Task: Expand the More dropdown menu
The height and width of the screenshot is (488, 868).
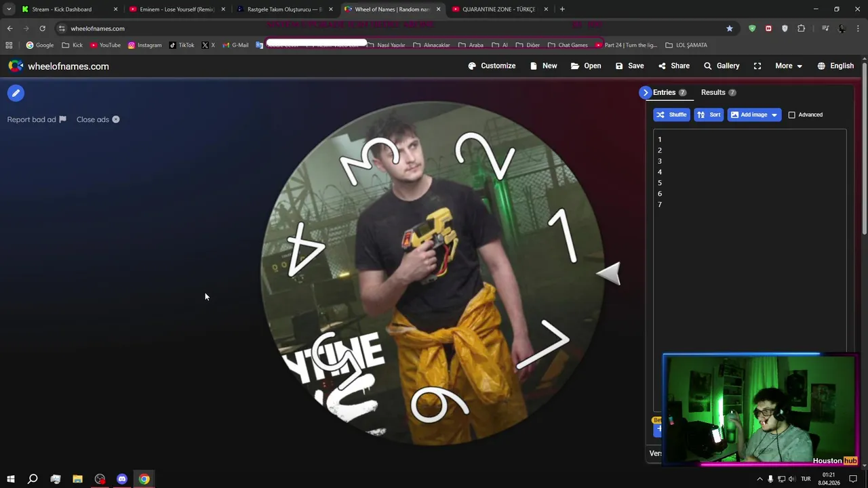Action: pyautogui.click(x=789, y=66)
